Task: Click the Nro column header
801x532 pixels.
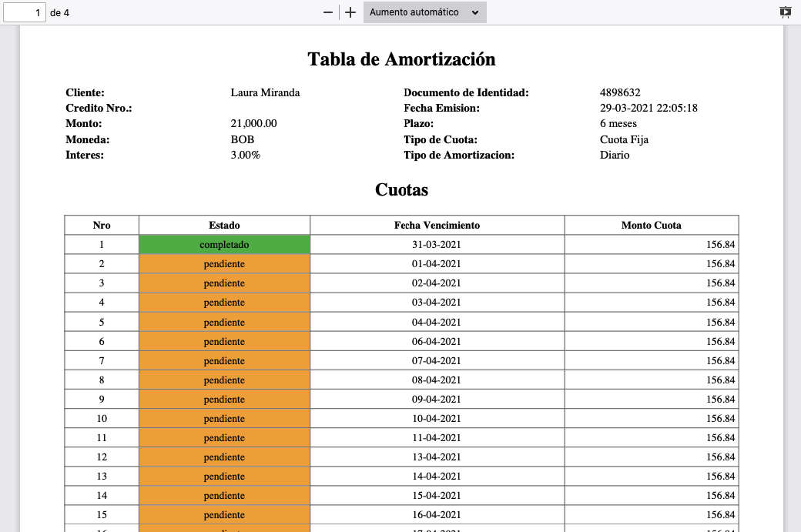Action: 102,226
